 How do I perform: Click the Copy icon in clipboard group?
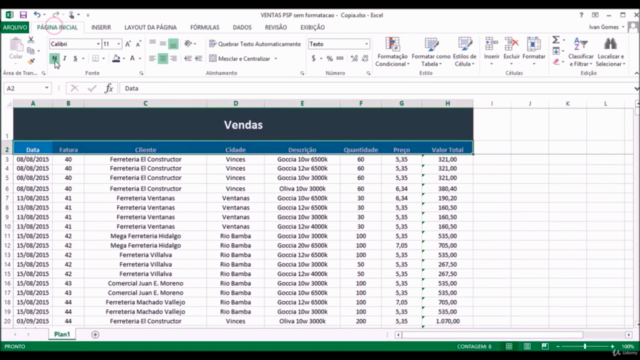coord(31,51)
